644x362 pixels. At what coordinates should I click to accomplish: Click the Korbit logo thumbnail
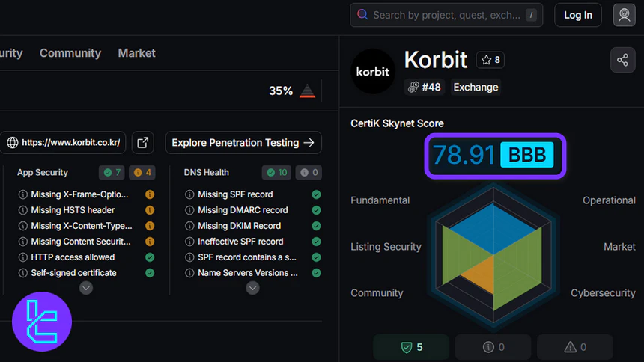point(373,71)
